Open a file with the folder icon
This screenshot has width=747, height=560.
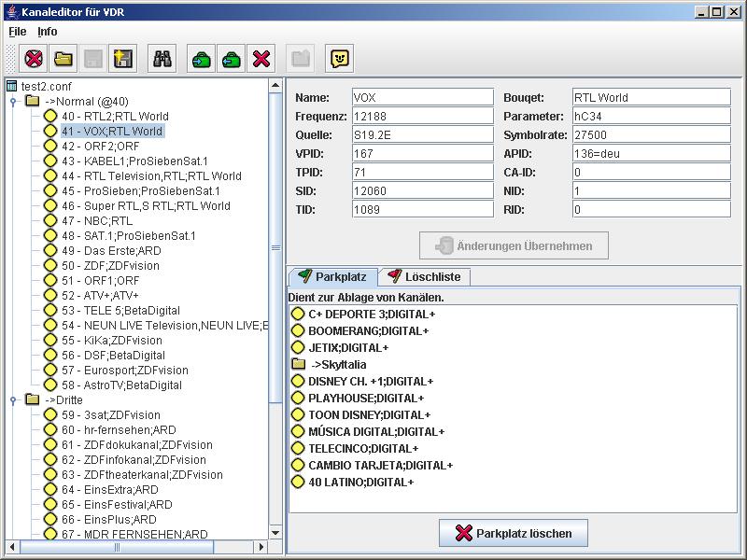(x=63, y=59)
